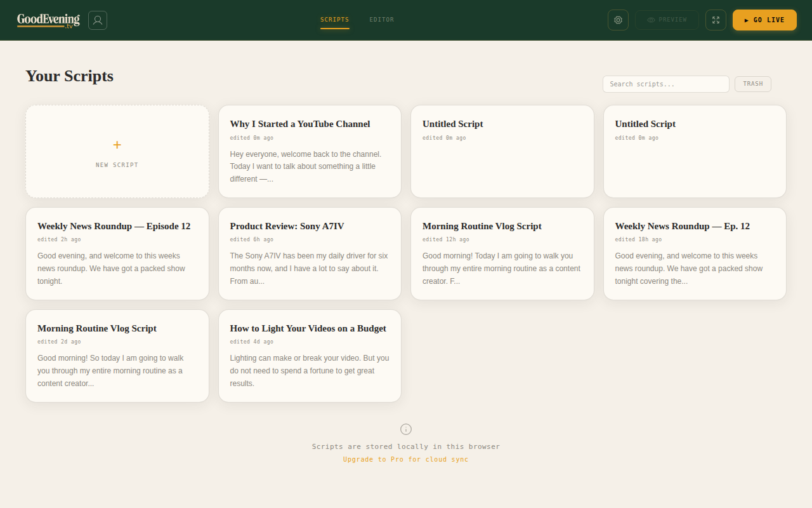Viewport: 812px width, 508px height.
Task: Open settings with the gear icon
Action: click(x=618, y=20)
